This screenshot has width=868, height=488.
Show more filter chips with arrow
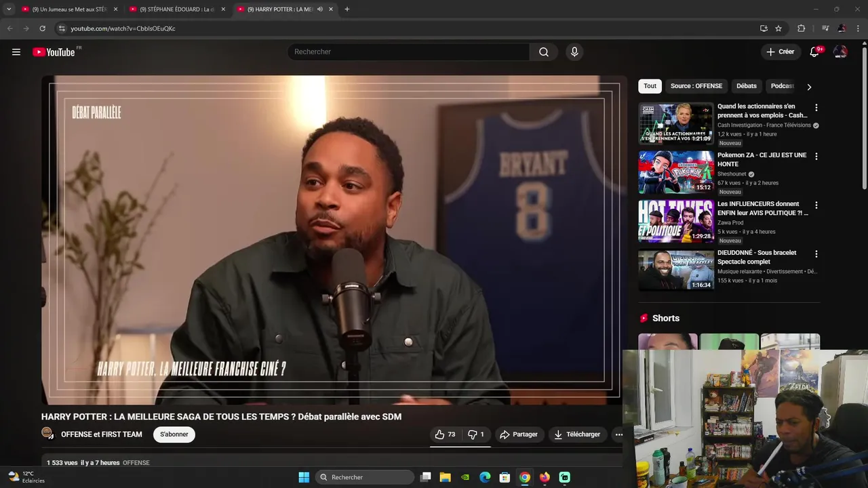[x=809, y=87]
